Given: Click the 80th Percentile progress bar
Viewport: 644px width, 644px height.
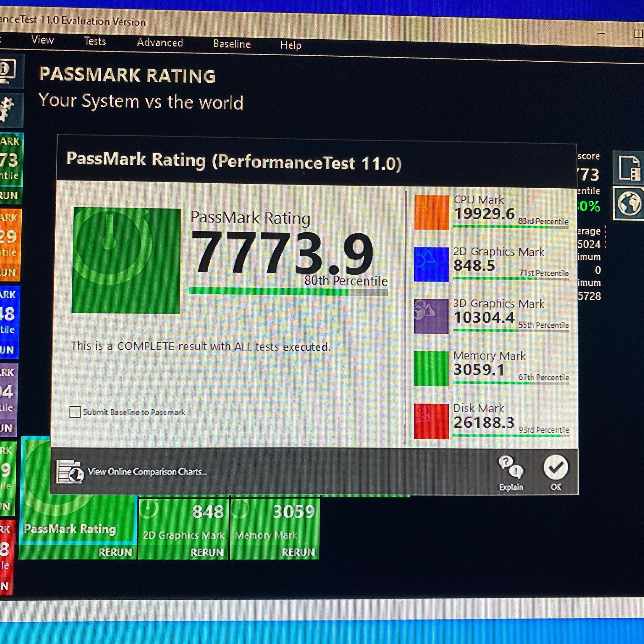Looking at the screenshot, I should 288,292.
